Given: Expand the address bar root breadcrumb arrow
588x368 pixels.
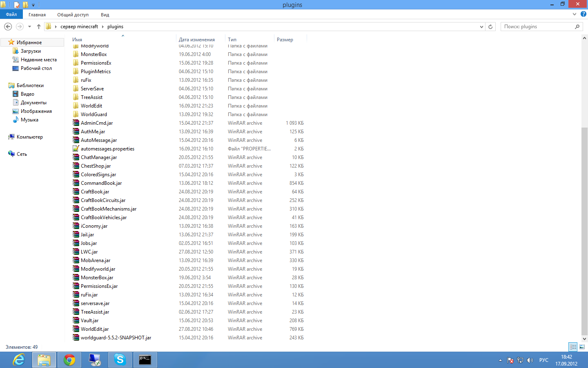Looking at the screenshot, I should (x=56, y=27).
